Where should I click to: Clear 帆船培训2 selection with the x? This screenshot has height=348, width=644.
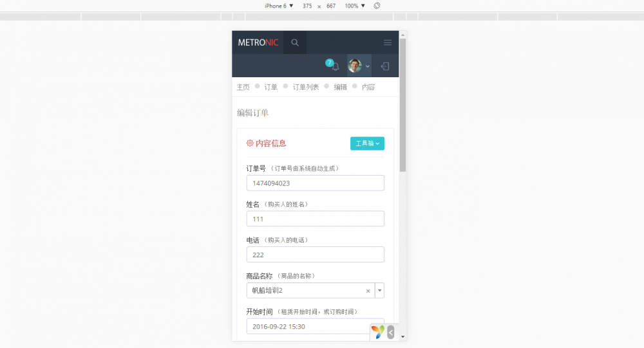(x=368, y=291)
